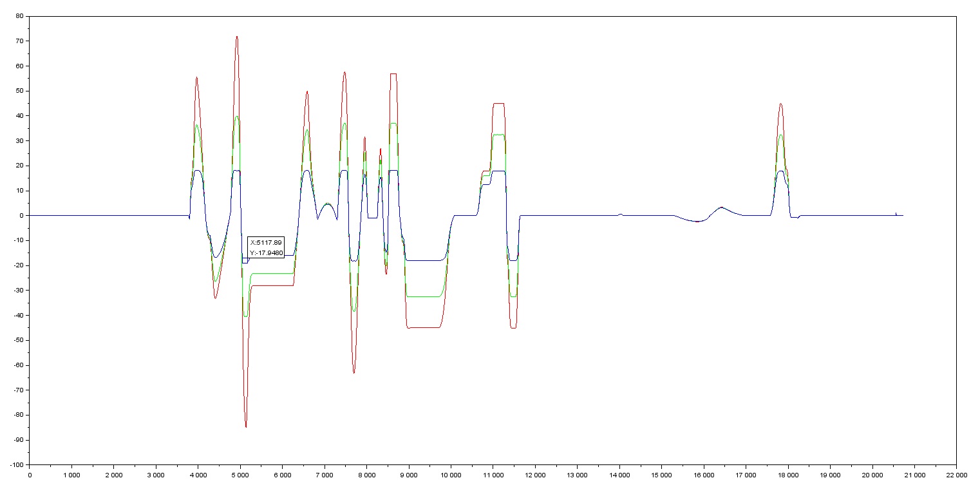This screenshot has height=487, width=980.
Task: Click the x-axis tick label 11 000
Action: pyautogui.click(x=493, y=474)
